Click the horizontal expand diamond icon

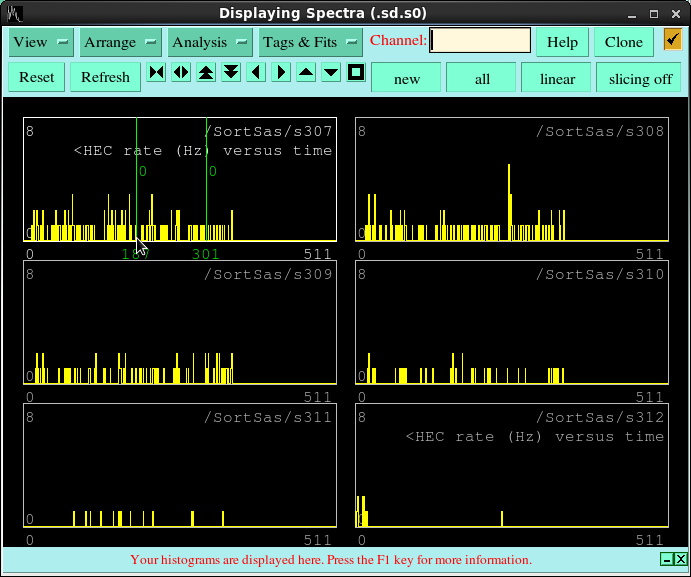click(x=181, y=73)
